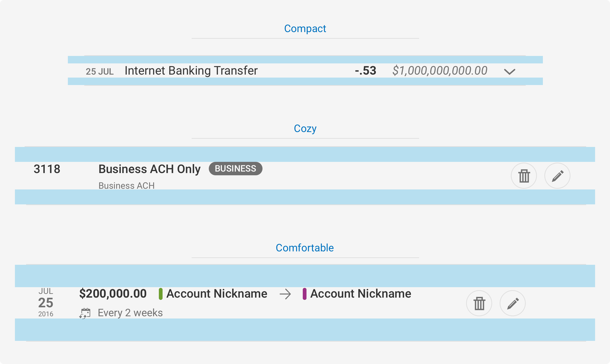Select the first Account Nickname label
The width and height of the screenshot is (610, 364).
[x=217, y=294]
